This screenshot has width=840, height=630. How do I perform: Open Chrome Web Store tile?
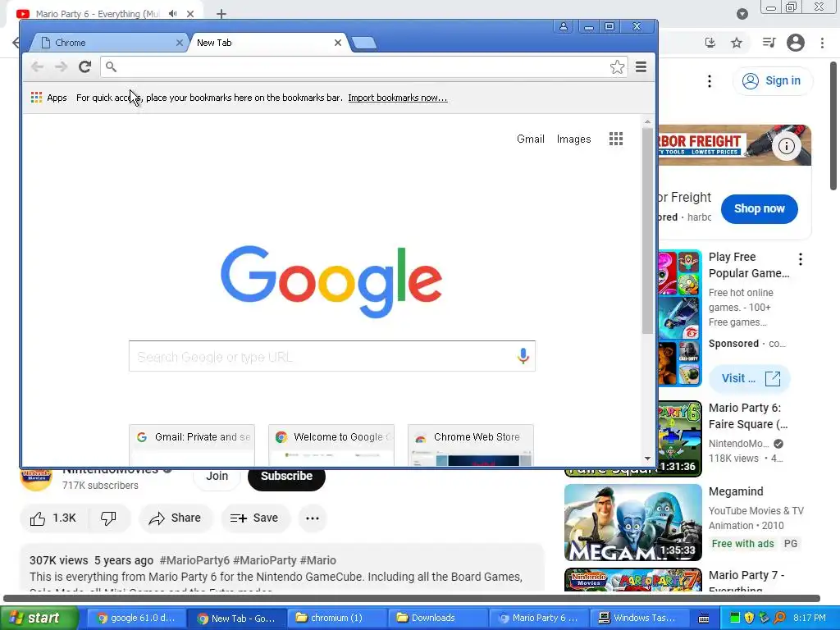(x=470, y=445)
